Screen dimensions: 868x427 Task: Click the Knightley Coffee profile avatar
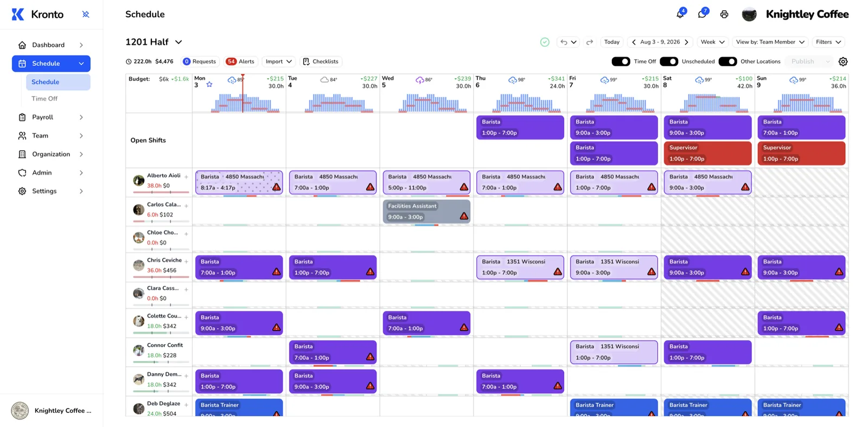749,15
